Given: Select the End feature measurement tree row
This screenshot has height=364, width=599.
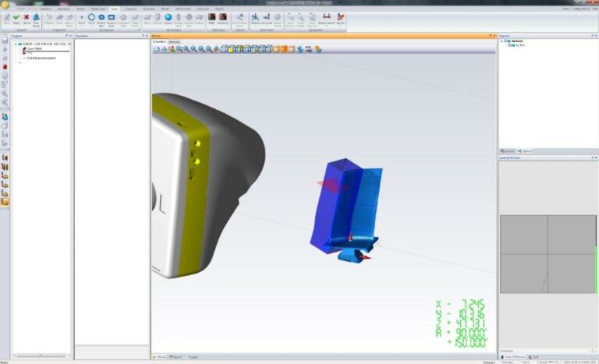Looking at the screenshot, I should pos(41,58).
